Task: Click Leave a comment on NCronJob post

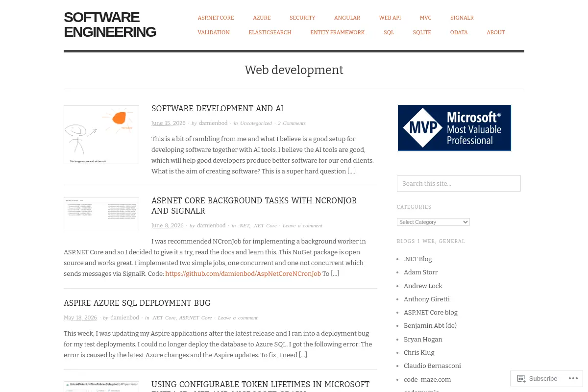Action: (302, 225)
